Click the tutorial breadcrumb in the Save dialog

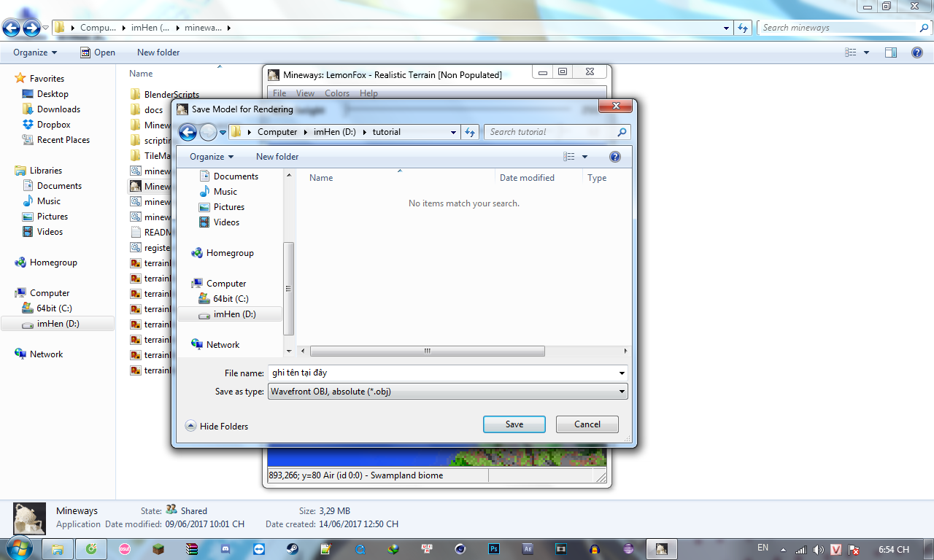(x=387, y=132)
